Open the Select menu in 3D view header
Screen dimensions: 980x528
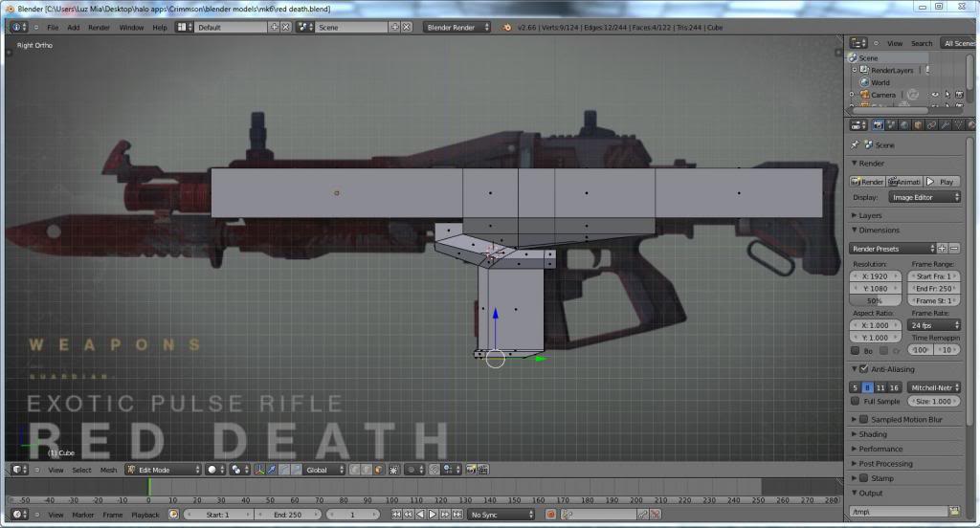point(81,470)
